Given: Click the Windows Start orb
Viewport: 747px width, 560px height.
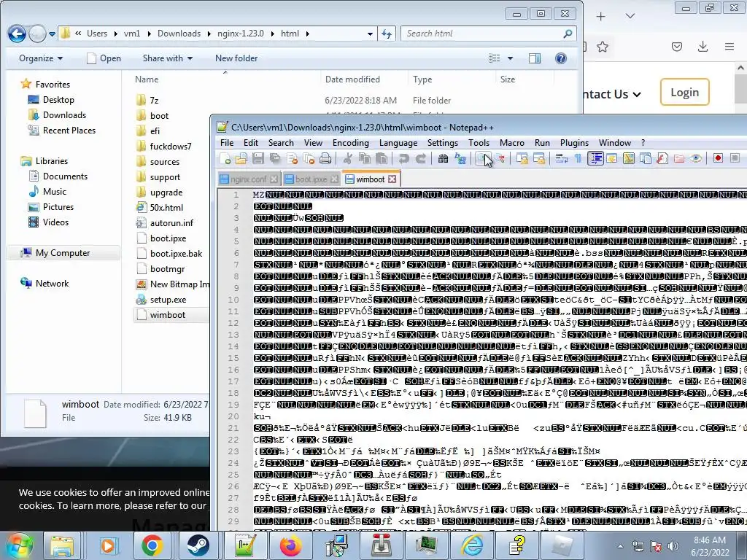Looking at the screenshot, I should pos(19,545).
